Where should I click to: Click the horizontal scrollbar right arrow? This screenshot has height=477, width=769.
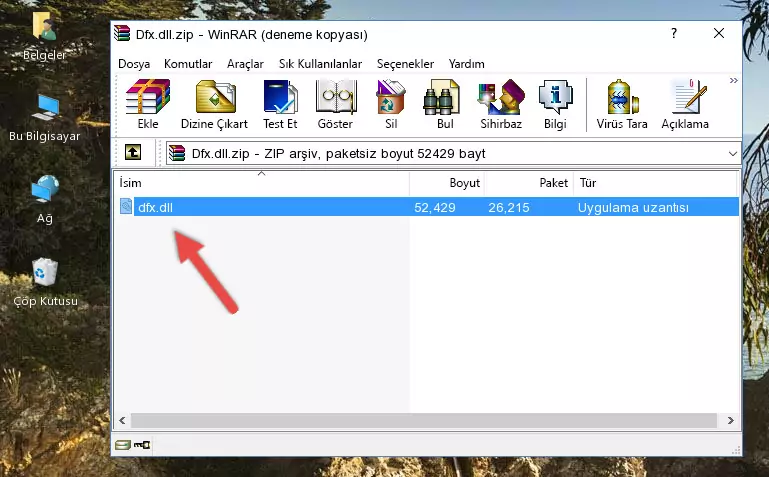pyautogui.click(x=730, y=420)
